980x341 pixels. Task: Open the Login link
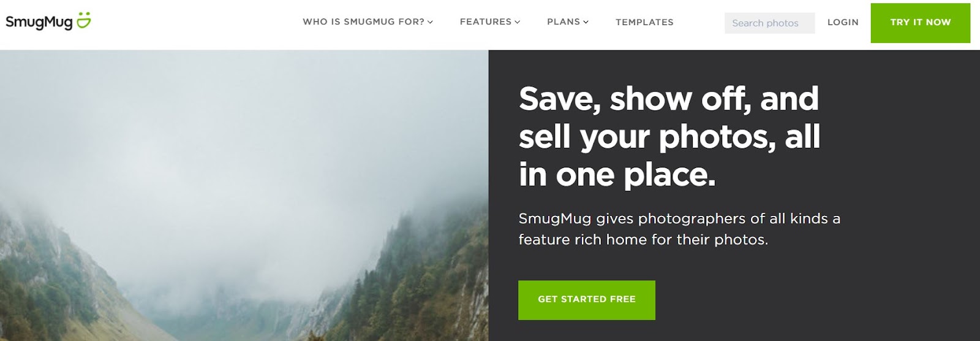tap(843, 22)
